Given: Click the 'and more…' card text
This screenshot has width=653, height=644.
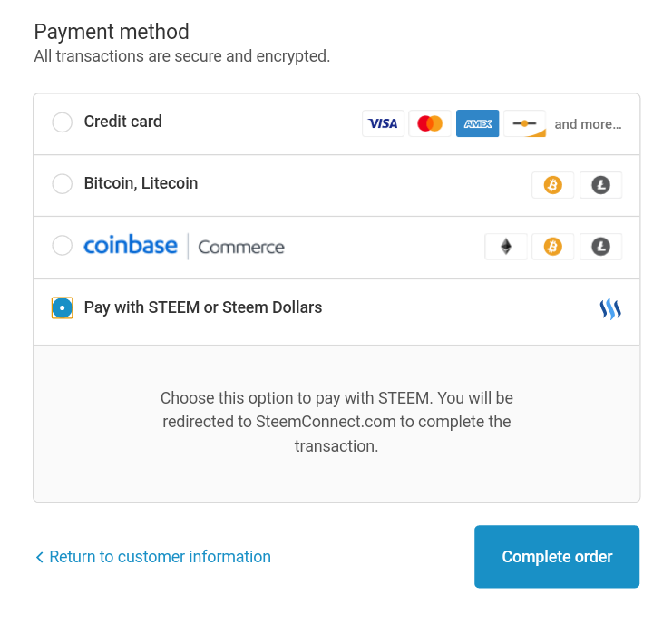Looking at the screenshot, I should [588, 124].
